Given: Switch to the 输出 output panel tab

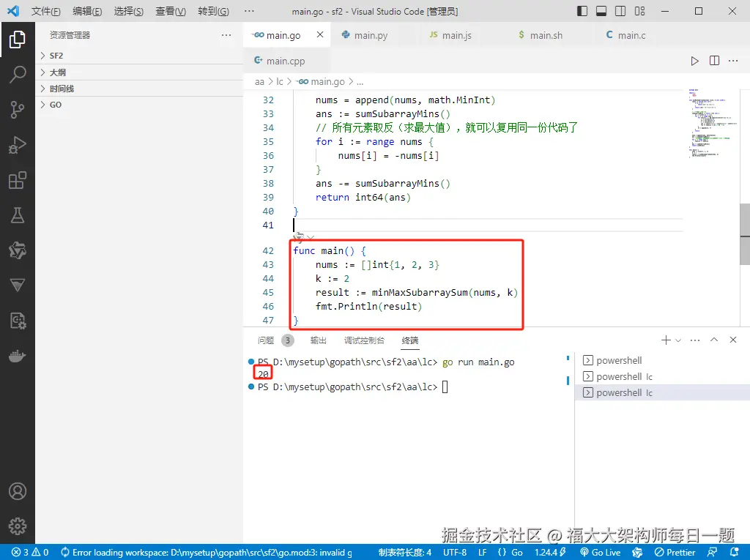Looking at the screenshot, I should pos(318,340).
